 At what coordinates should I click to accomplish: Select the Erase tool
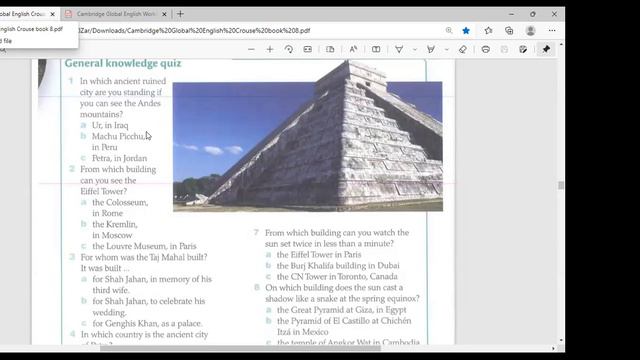(x=462, y=49)
